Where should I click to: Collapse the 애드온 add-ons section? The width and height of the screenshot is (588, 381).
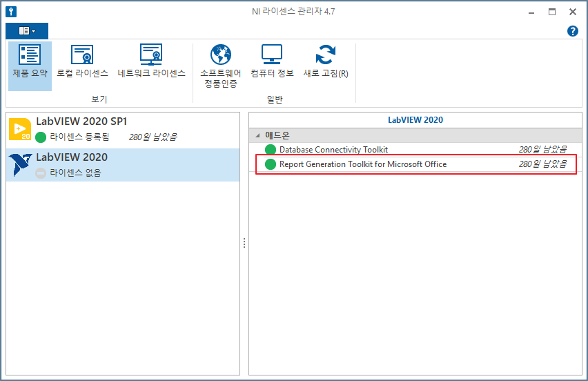[x=257, y=135]
